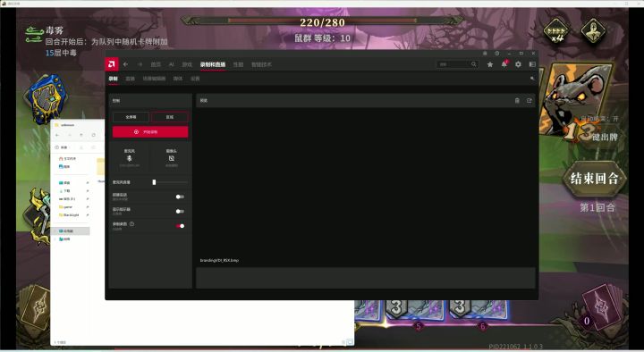Click the red 开始录制 button
Viewport: 644px width, 352px height.
(150, 132)
